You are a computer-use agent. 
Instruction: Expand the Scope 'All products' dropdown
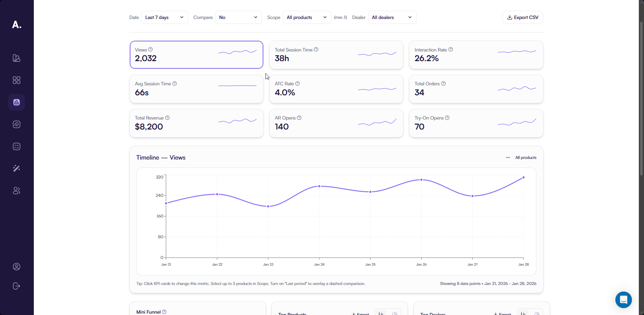(307, 17)
